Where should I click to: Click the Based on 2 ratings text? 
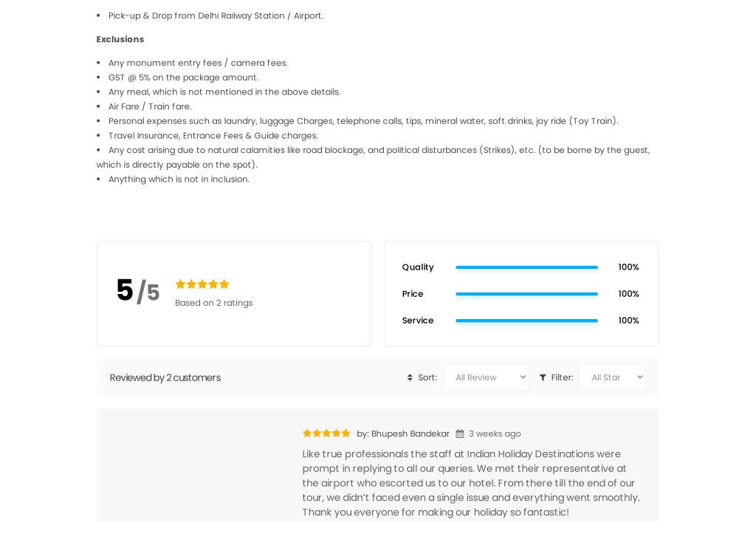213,303
